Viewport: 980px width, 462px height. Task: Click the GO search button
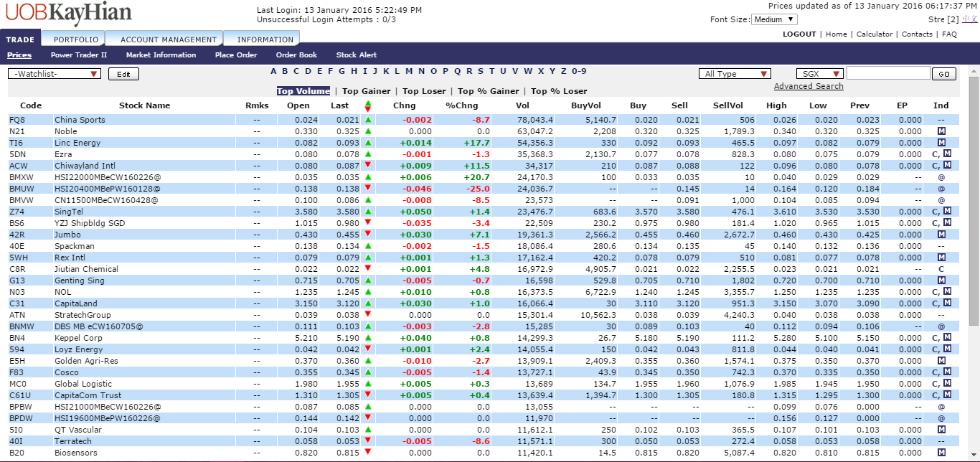(x=944, y=74)
